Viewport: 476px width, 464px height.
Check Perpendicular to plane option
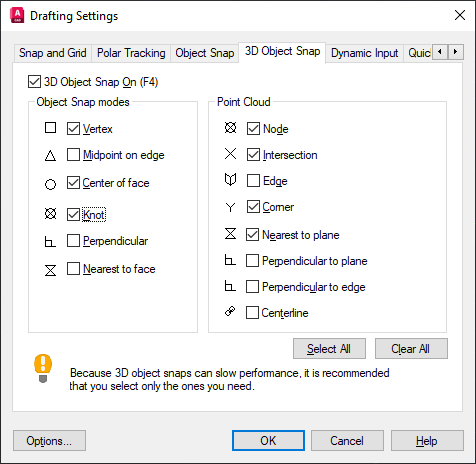[252, 261]
